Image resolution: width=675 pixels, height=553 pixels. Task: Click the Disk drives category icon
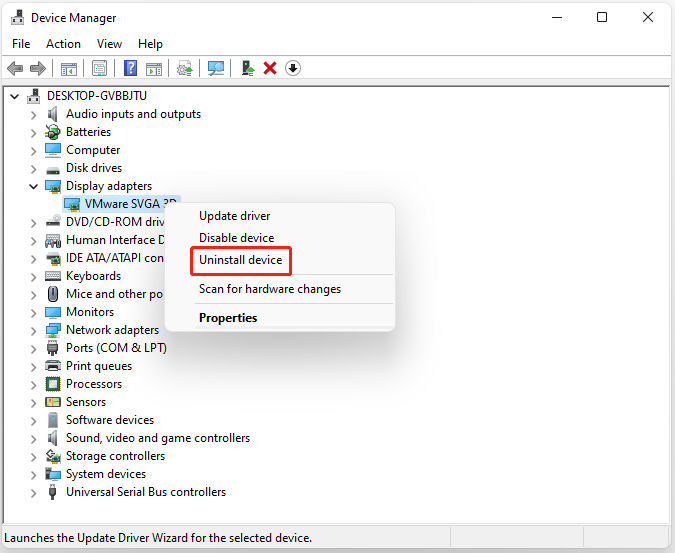click(x=53, y=170)
